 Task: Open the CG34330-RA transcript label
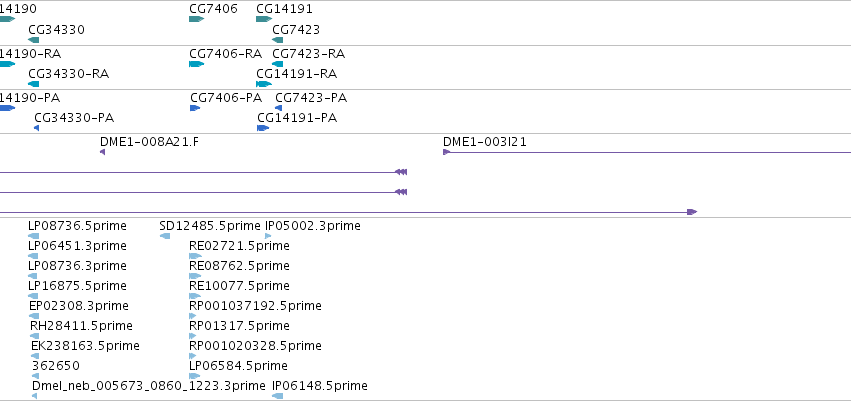(x=68, y=74)
